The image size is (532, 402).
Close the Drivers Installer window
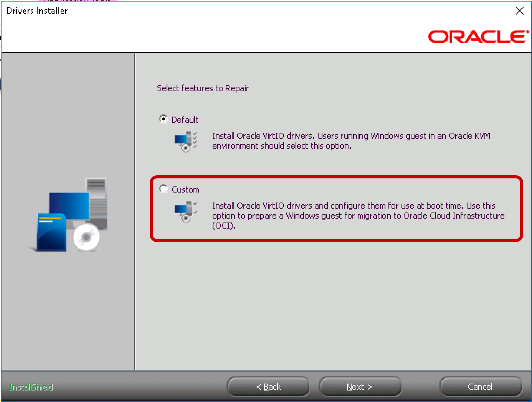tap(520, 11)
